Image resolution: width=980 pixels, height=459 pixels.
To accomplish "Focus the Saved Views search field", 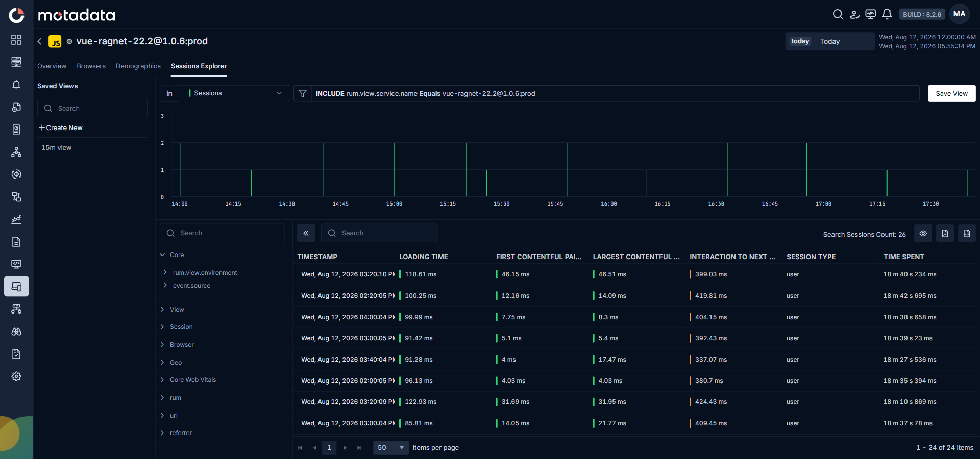I will pos(92,108).
